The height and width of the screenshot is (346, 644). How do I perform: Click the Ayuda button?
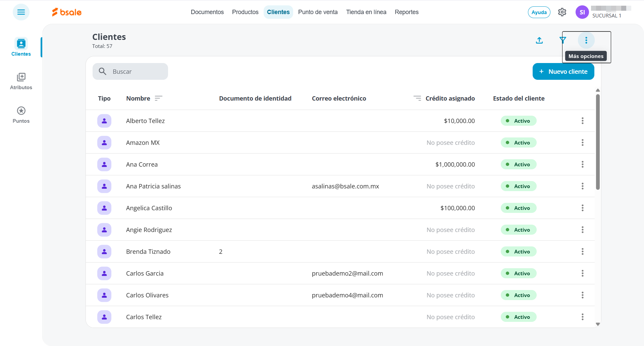(x=539, y=12)
